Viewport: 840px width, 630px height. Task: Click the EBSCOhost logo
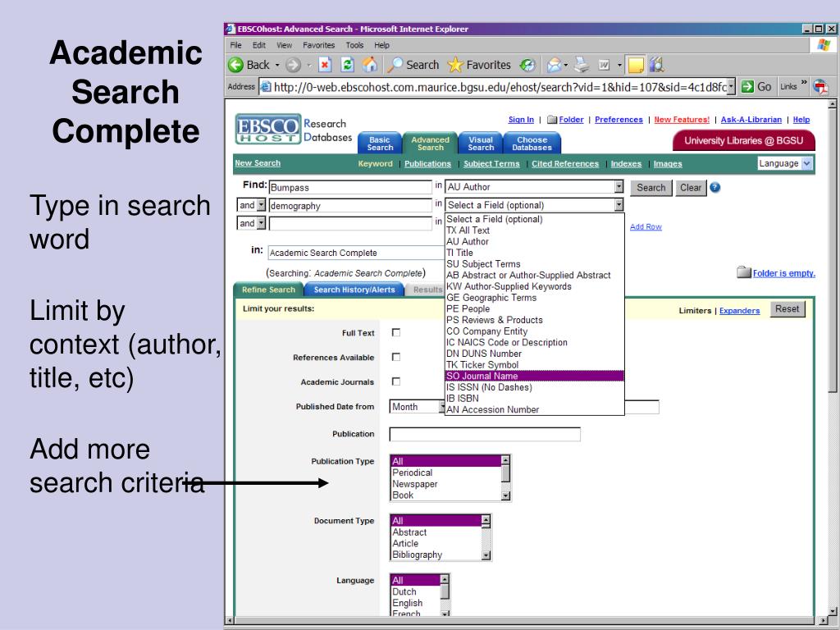(x=268, y=129)
